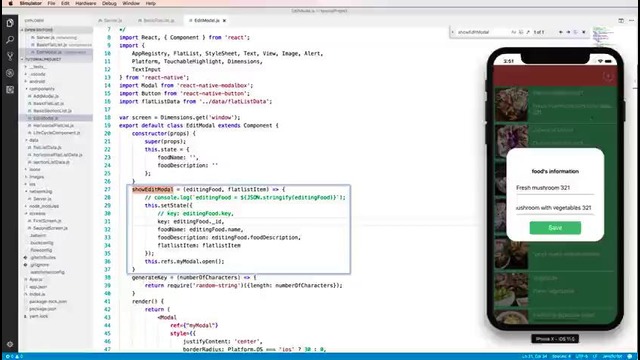Open .gitignore in explorer
This screenshot has height=360, width=640.
[x=40, y=265]
